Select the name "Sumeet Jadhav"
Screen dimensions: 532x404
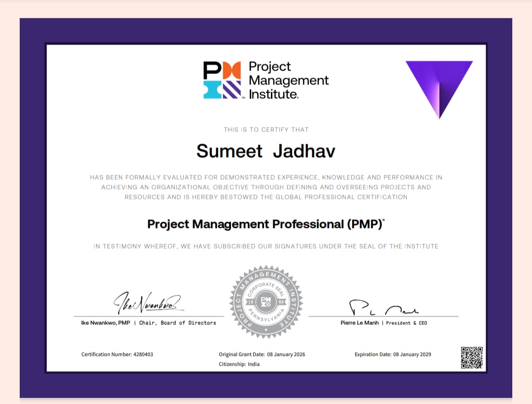[266, 151]
